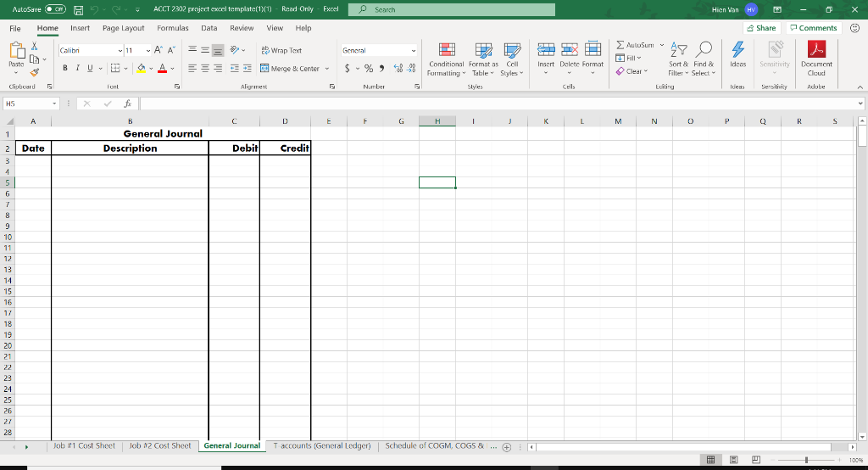
Task: Toggle Bold formatting
Action: coord(64,68)
